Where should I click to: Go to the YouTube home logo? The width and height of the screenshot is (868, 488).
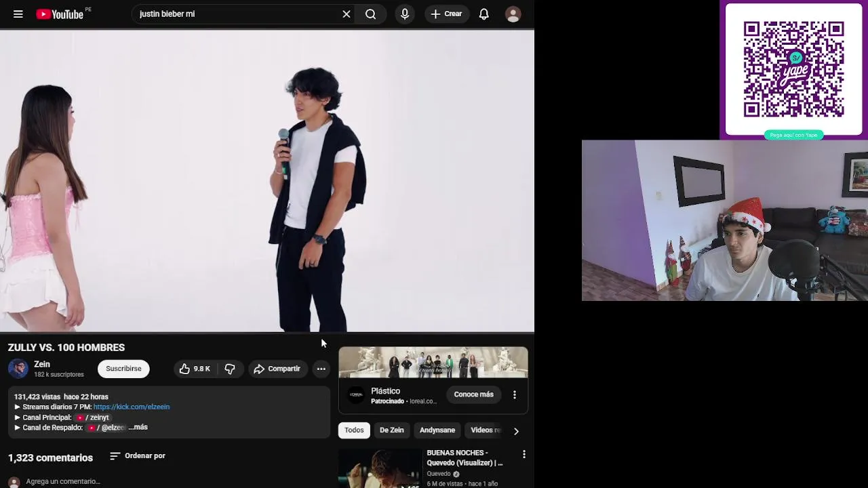pyautogui.click(x=60, y=14)
